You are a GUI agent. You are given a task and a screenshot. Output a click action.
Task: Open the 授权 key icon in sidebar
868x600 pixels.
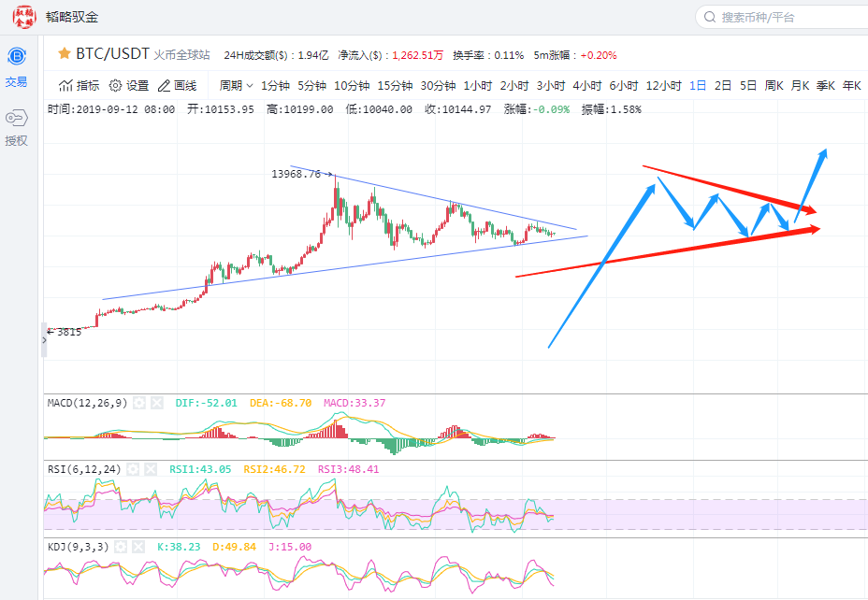click(16, 118)
